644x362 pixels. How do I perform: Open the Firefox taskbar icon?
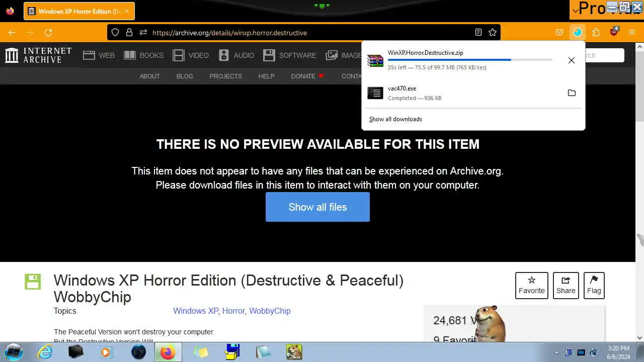point(168,352)
